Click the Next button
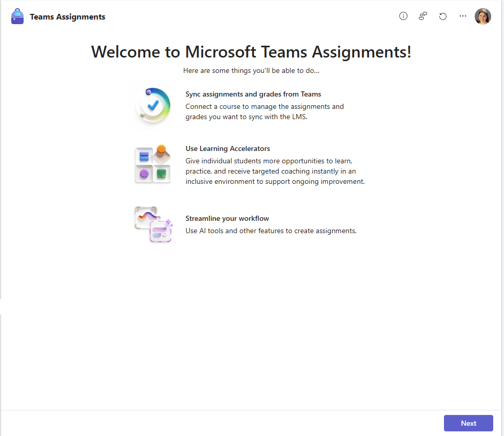 pyautogui.click(x=468, y=423)
